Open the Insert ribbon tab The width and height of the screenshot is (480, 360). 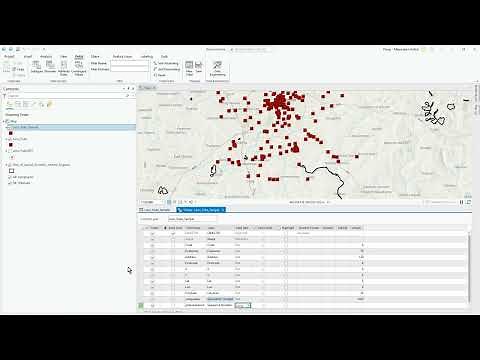(x=28, y=56)
